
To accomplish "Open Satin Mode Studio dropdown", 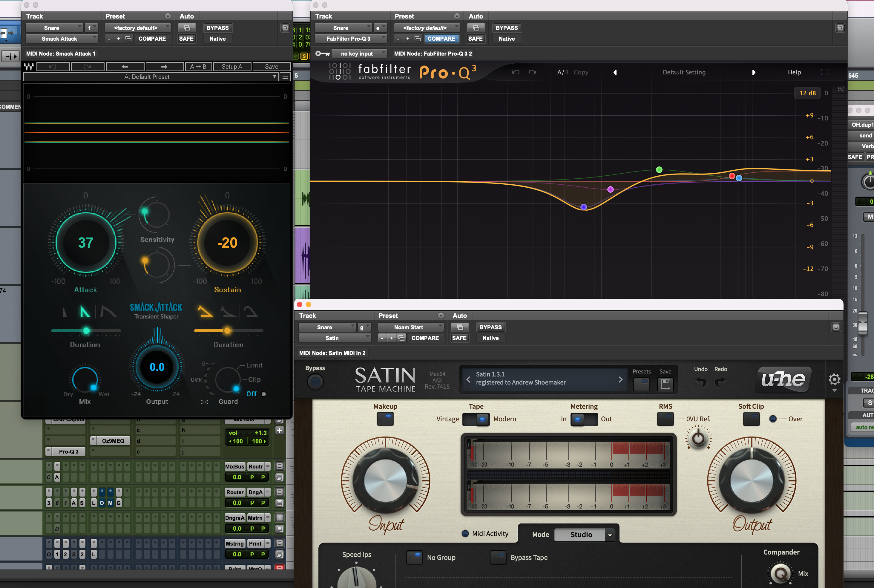I will [584, 535].
